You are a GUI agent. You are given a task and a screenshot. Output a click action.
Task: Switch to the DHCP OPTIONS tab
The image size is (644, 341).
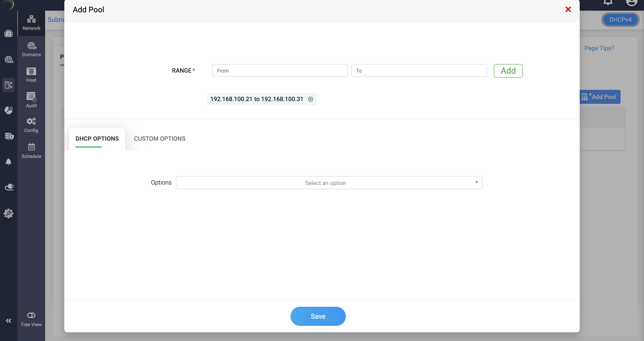coord(97,139)
